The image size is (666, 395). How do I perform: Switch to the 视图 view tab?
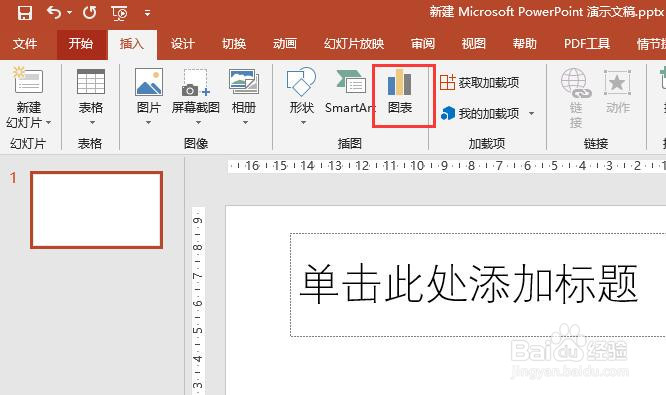(x=474, y=44)
